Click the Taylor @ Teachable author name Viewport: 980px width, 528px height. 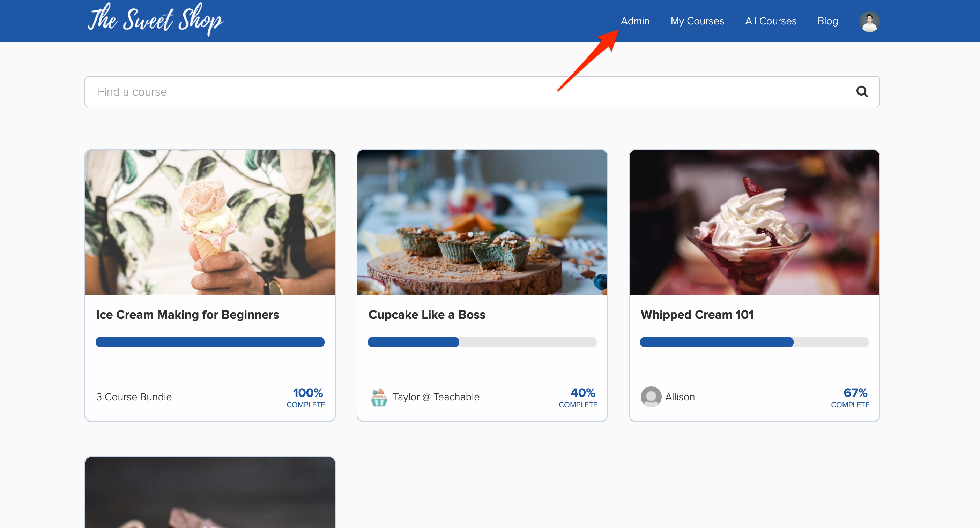pyautogui.click(x=436, y=397)
